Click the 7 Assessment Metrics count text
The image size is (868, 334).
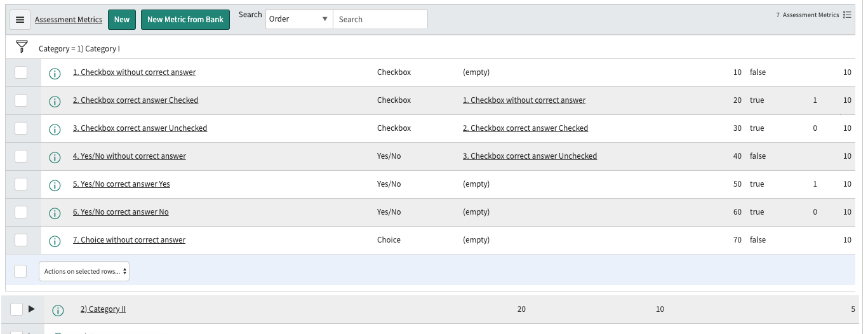click(x=807, y=15)
